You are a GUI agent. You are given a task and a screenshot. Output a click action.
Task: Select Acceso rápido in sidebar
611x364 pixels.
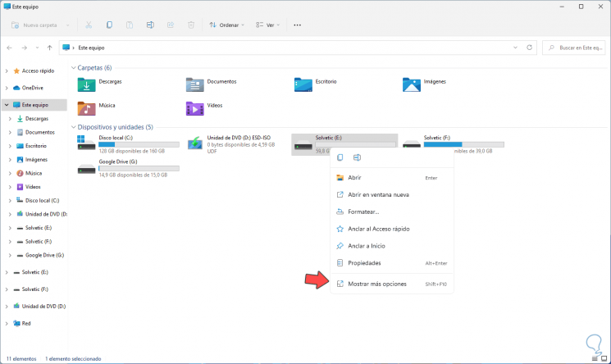tap(38, 71)
